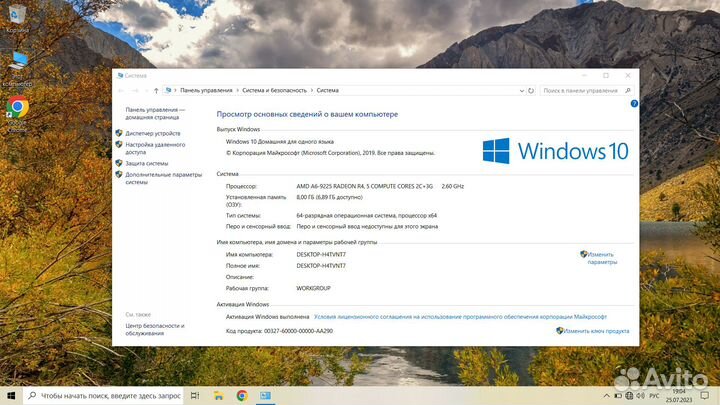Click shield icon beside Диспетчер устройств
This screenshot has width=720, height=405.
(119, 133)
